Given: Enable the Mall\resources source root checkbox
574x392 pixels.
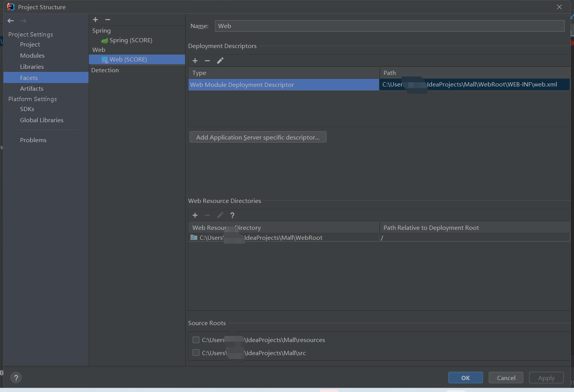Looking at the screenshot, I should [x=196, y=340].
